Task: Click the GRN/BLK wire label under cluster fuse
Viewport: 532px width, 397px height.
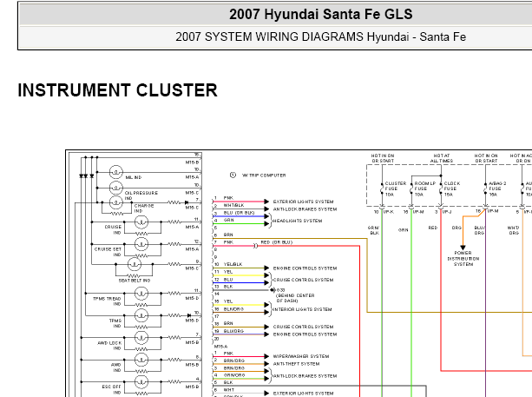Action: tap(374, 230)
